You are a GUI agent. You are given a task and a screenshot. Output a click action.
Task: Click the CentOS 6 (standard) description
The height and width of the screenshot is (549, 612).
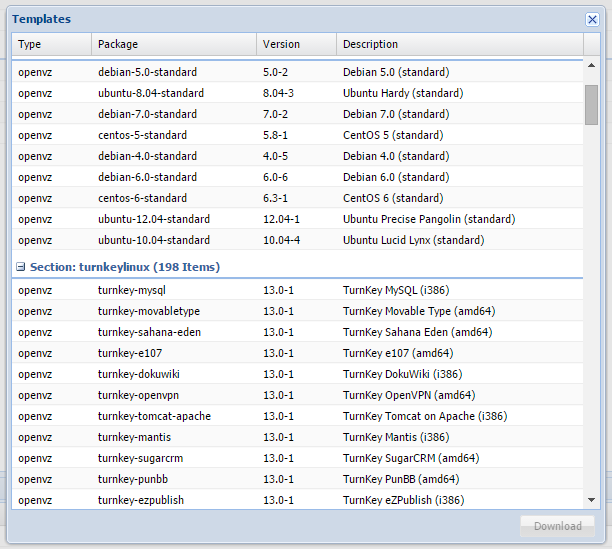click(393, 198)
